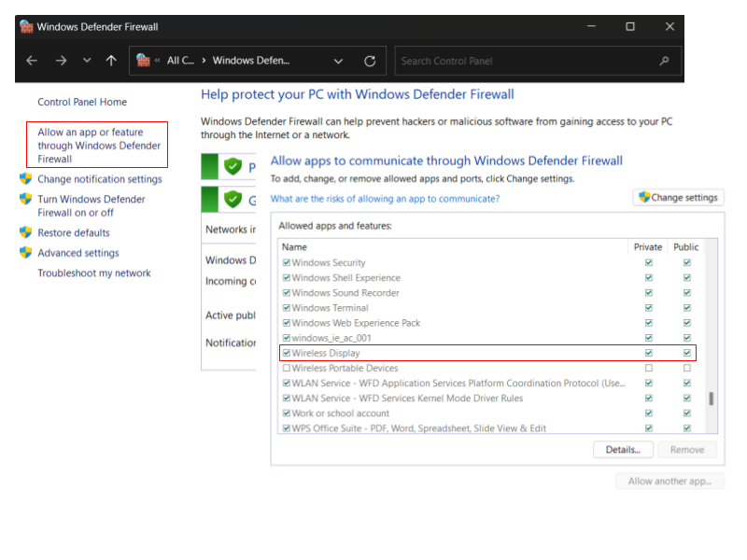The height and width of the screenshot is (560, 747).
Task: Click the Details button
Action: [x=622, y=450]
